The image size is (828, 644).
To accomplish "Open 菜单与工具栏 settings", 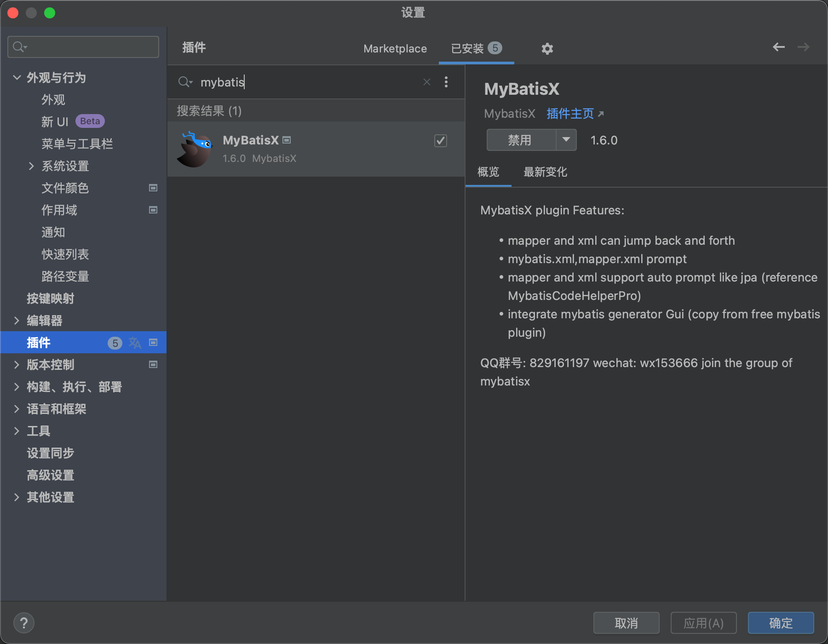I will 77,144.
